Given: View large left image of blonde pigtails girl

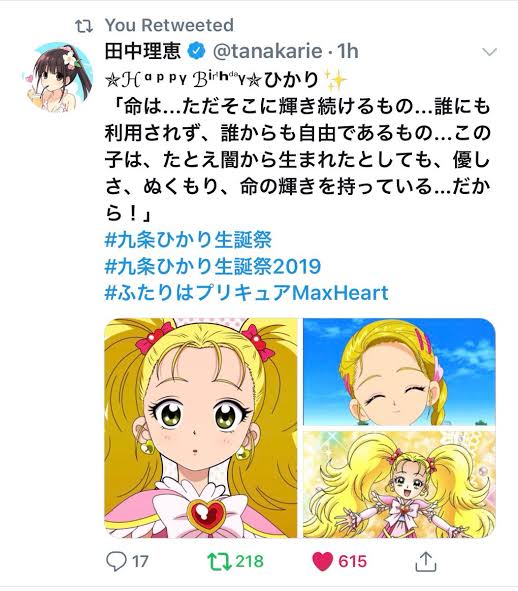Looking at the screenshot, I should [x=201, y=428].
